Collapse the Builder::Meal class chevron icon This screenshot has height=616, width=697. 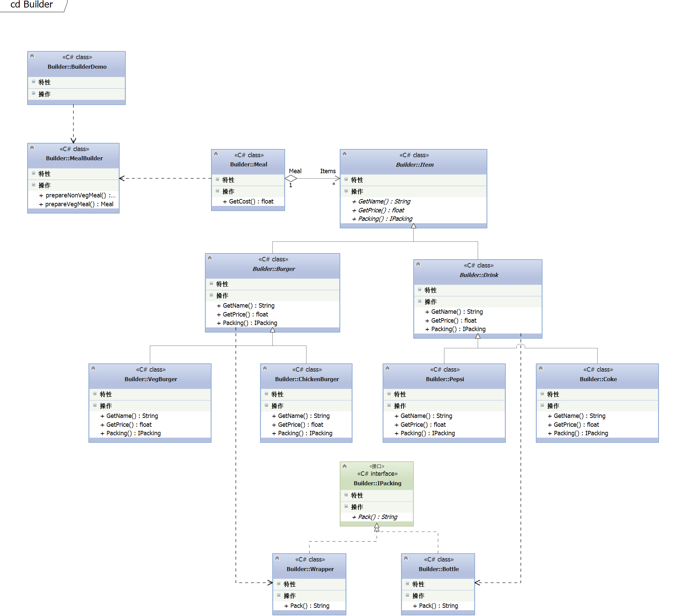tap(216, 154)
